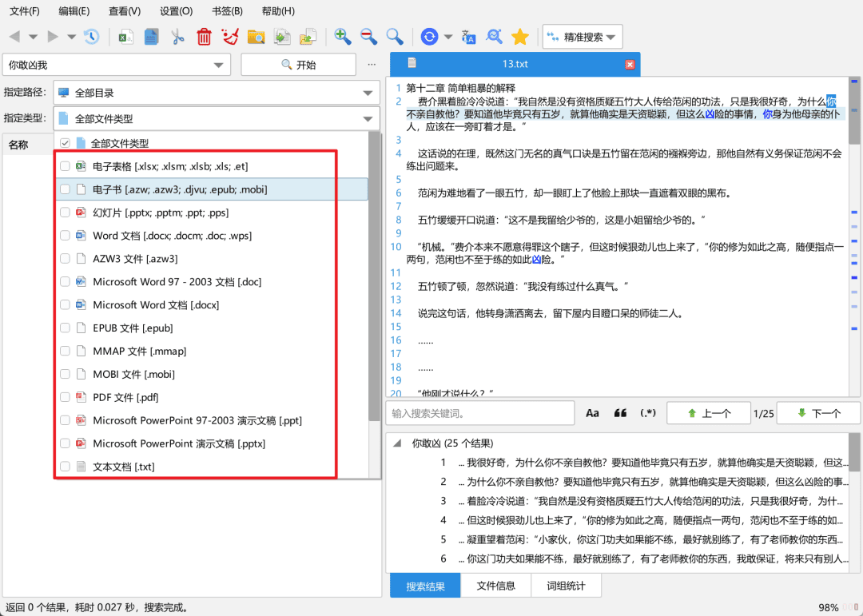Check the PDF 文件 [.pdf] checkbox
This screenshot has width=863, height=616.
65,397
